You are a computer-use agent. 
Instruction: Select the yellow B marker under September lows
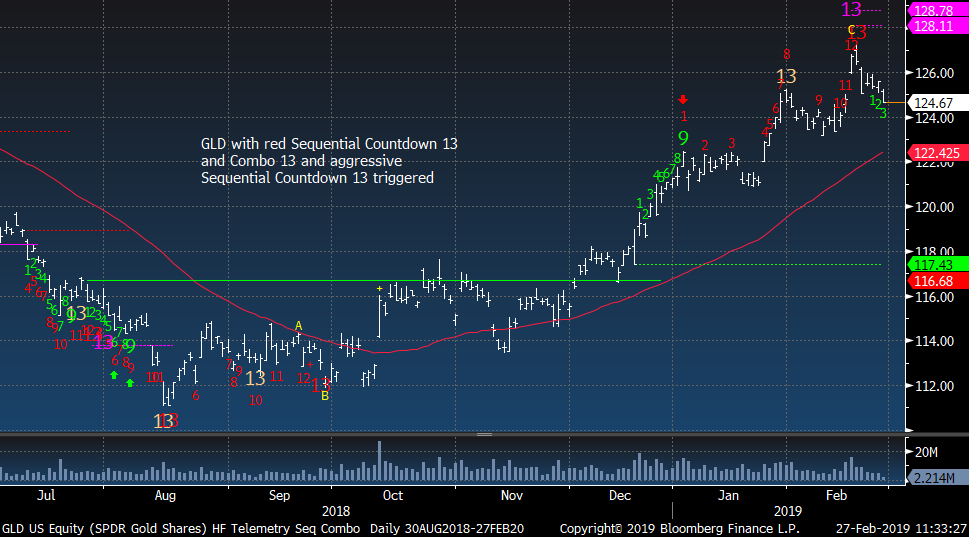pos(324,396)
